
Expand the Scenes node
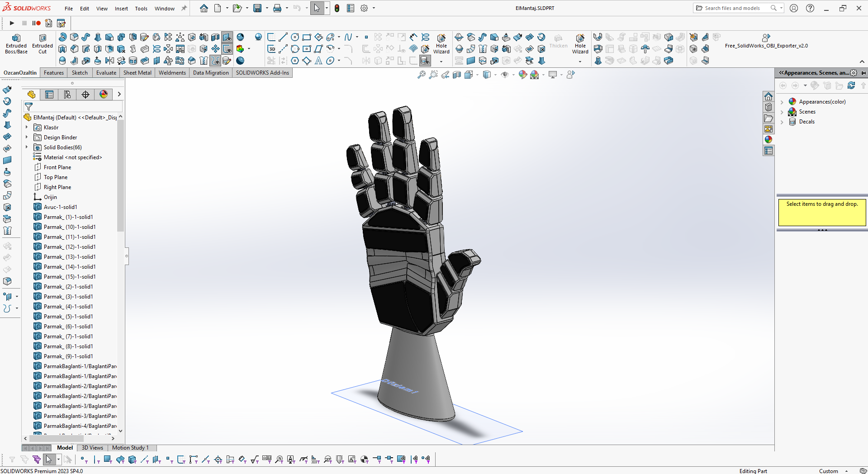[x=782, y=112]
